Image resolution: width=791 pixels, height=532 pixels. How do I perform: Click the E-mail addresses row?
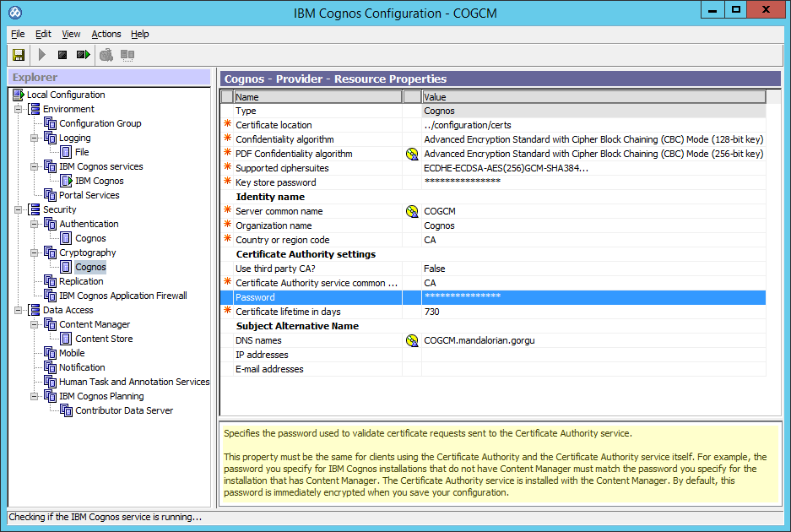click(x=493, y=370)
